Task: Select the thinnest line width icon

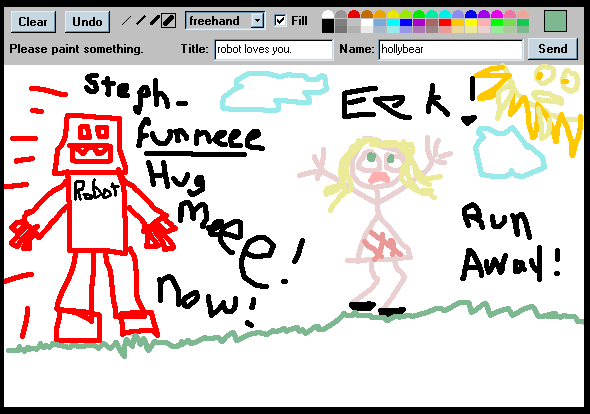Action: 127,21
